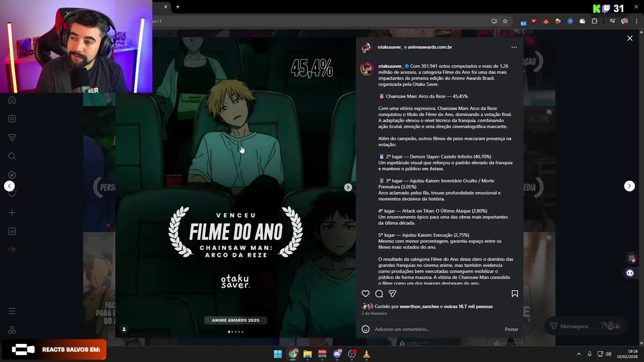Open File Explorer from the taskbar
The height and width of the screenshot is (362, 644).
coord(307,354)
